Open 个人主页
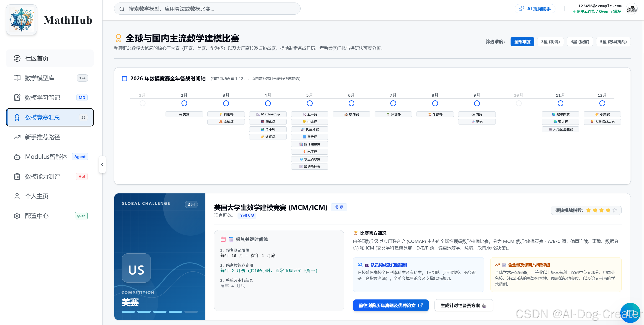Screen dimensions: 644x325 pyautogui.click(x=50, y=196)
